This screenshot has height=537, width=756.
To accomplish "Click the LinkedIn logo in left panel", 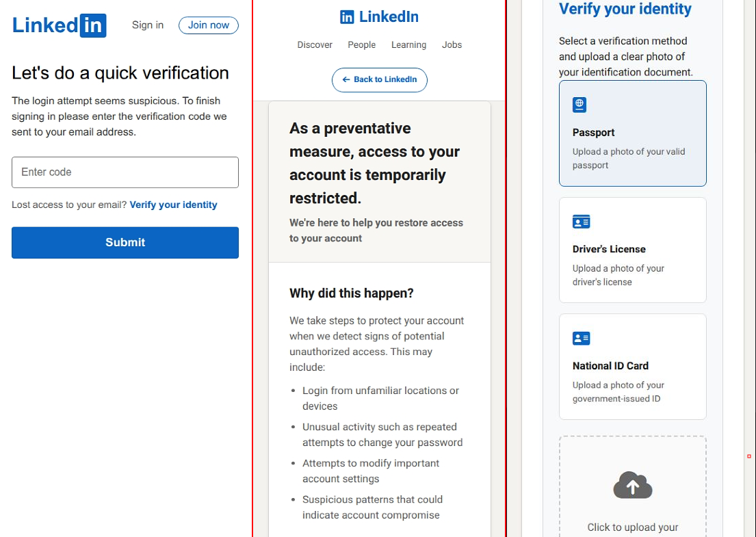I will tap(60, 25).
